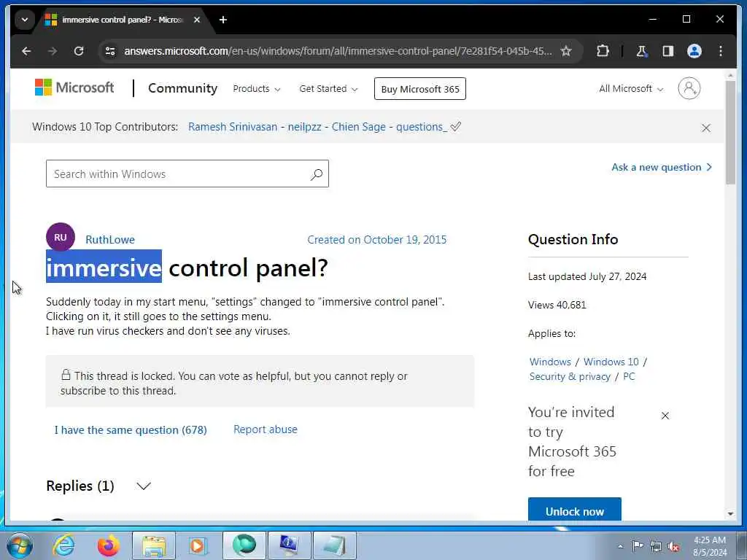This screenshot has height=560, width=747.
Task: Click the Microsoft logo
Action: [74, 87]
